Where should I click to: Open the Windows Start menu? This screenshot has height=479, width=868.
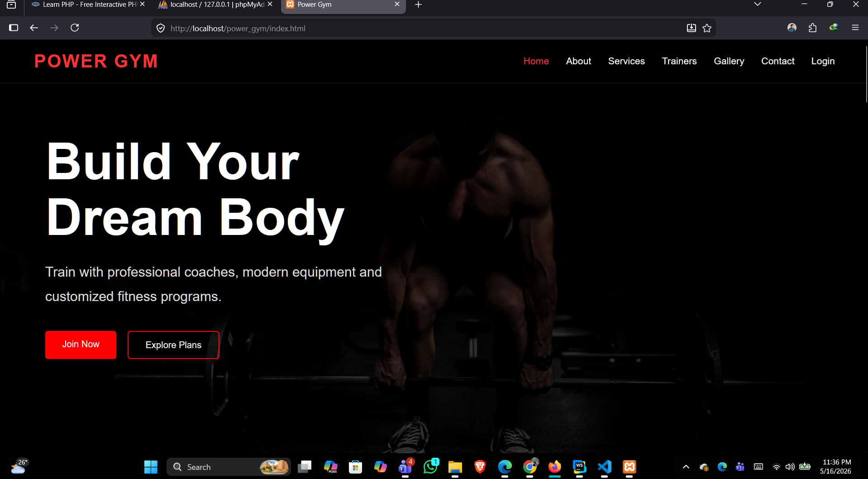tap(151, 467)
